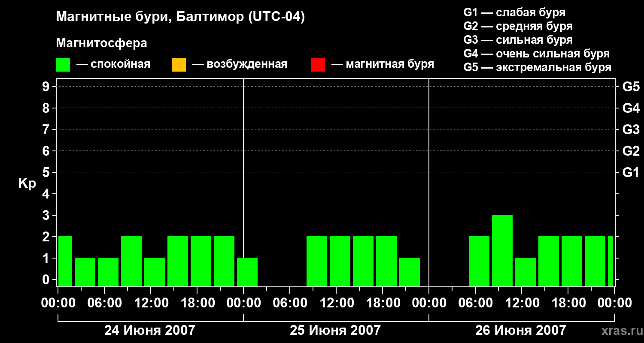Select the standalone «G4» storm-scale axis label

pyautogui.click(x=631, y=108)
